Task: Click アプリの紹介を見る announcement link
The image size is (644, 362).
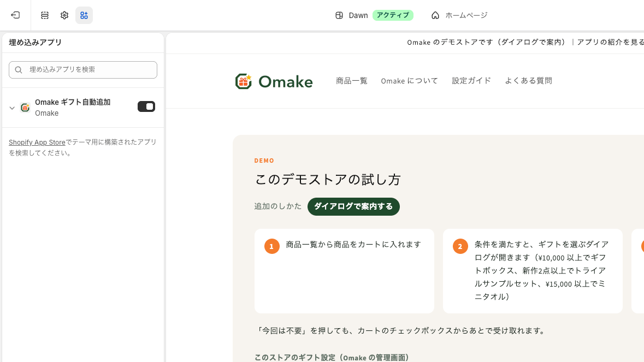Action: [x=610, y=42]
